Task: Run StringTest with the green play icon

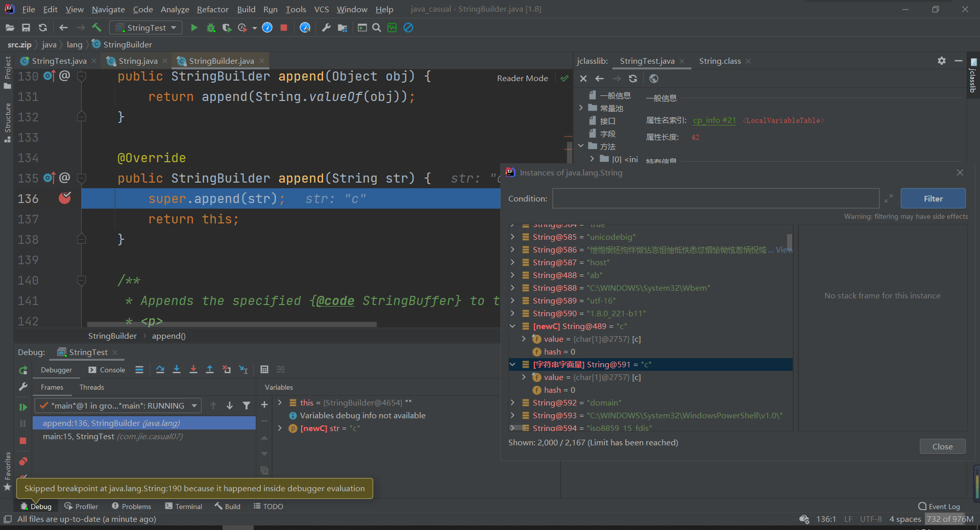Action: tap(194, 28)
